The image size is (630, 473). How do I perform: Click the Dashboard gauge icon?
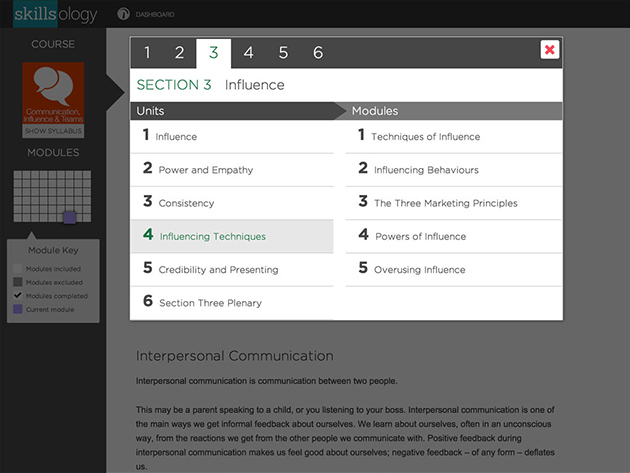tap(124, 14)
